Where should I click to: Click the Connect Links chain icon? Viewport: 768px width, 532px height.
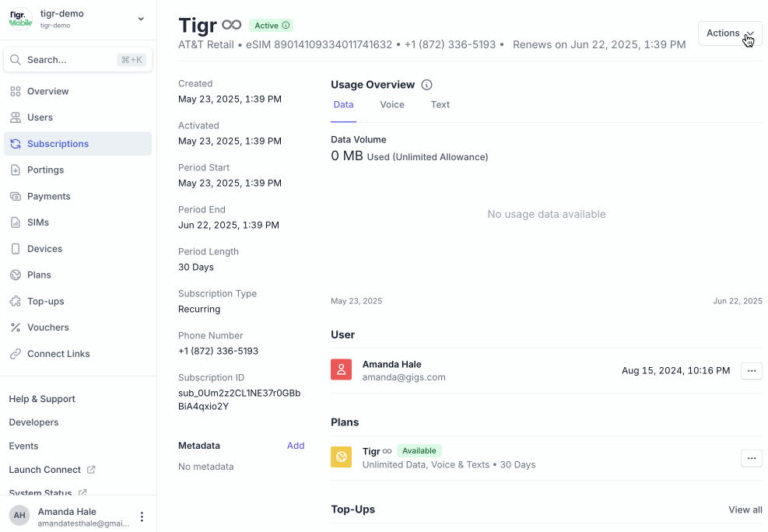pyautogui.click(x=16, y=354)
